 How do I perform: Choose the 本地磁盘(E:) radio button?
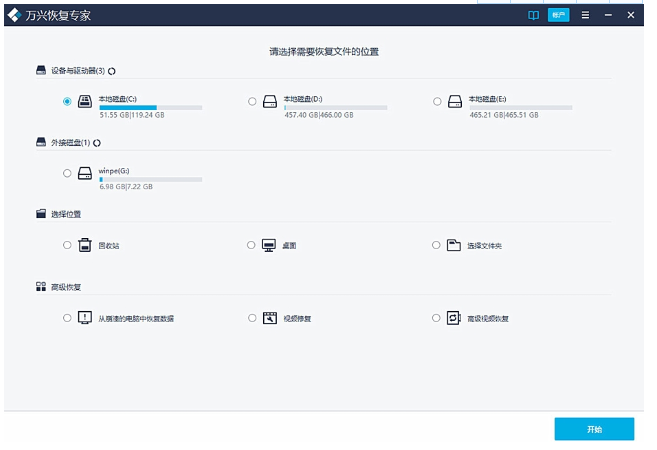437,101
